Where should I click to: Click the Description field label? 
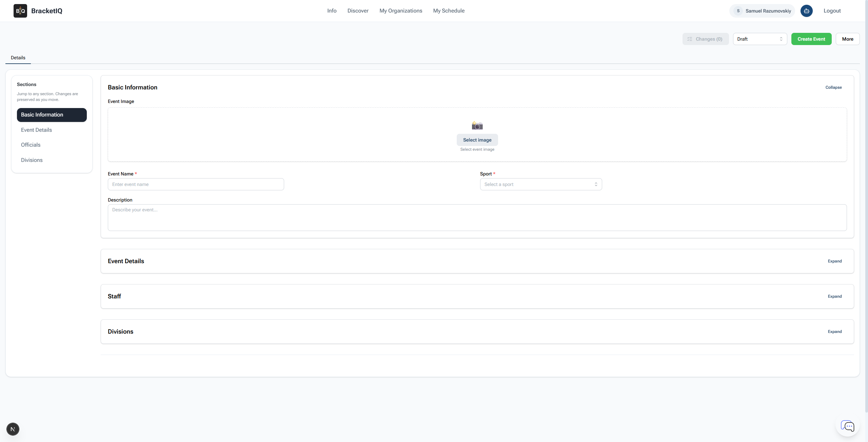pos(120,200)
